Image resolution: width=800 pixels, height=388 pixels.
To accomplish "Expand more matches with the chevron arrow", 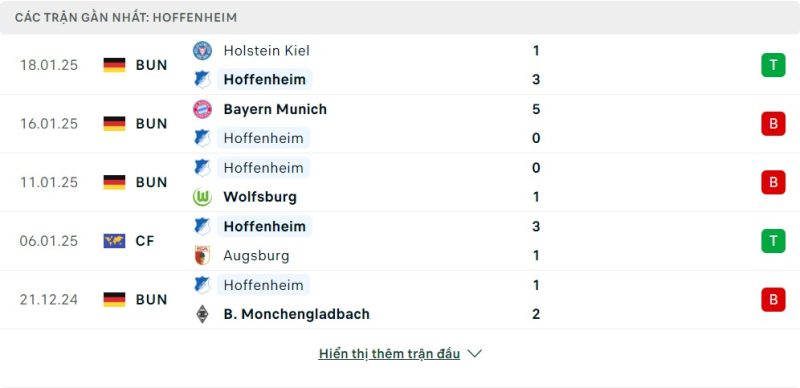I will coord(474,354).
